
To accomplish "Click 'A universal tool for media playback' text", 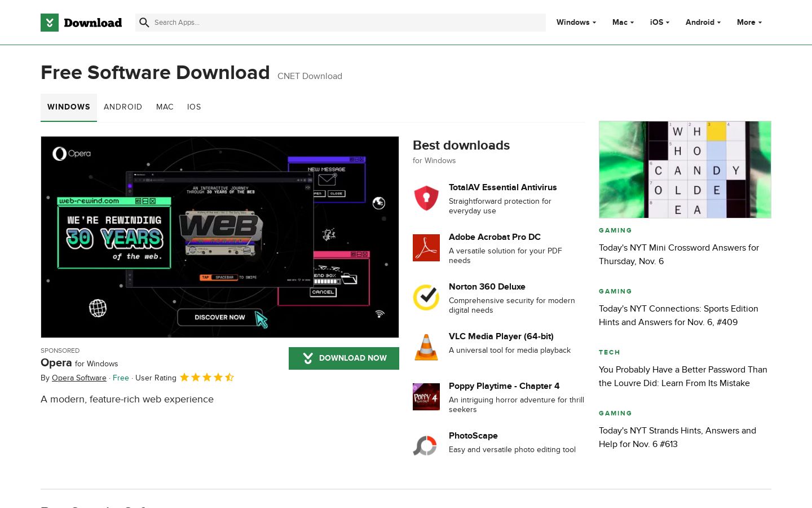I will [510, 351].
